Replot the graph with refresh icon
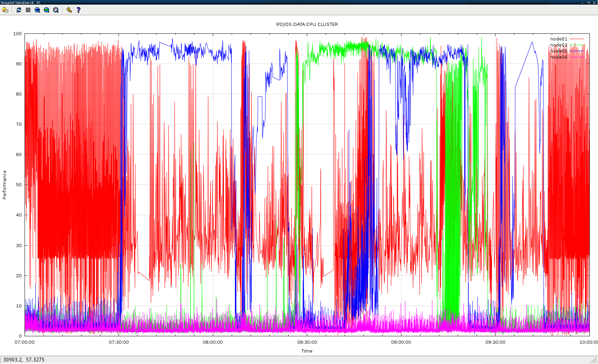The height and width of the screenshot is (364, 598). point(19,10)
